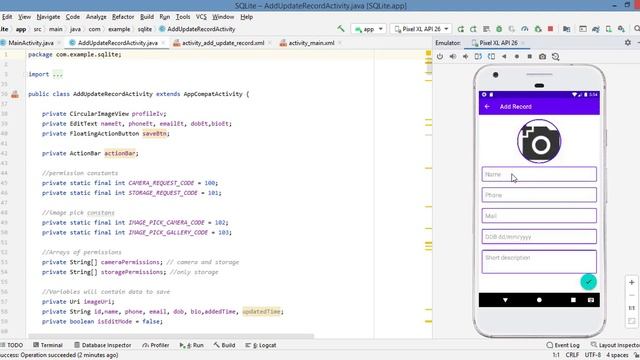Expand the folded import statement
Image resolution: width=640 pixels, height=360 pixels.
tap(58, 74)
